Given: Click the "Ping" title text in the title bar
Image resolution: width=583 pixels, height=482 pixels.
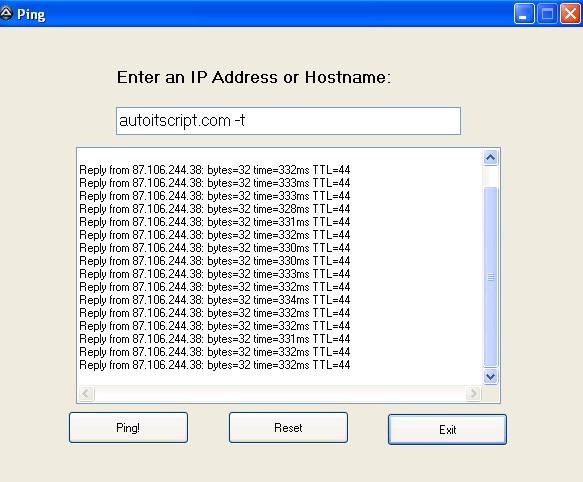Looking at the screenshot, I should [x=31, y=15].
